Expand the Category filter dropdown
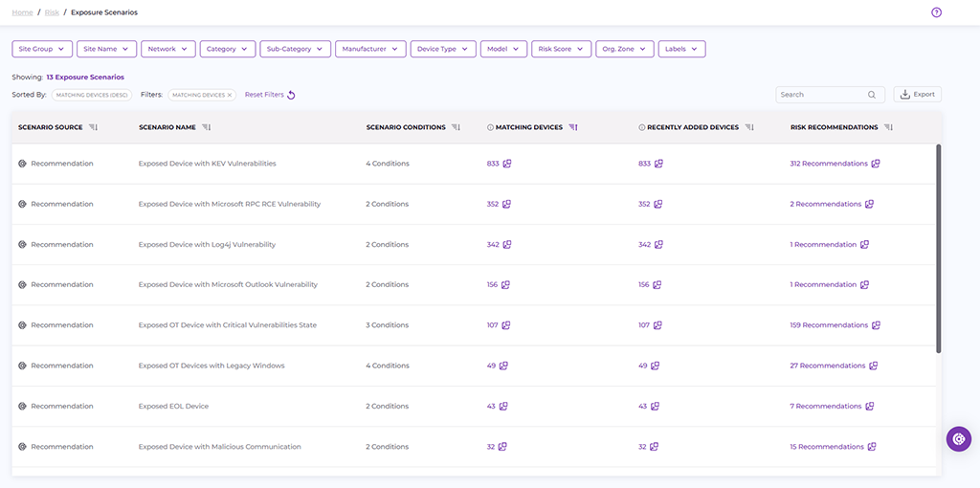This screenshot has width=980, height=488. pos(228,49)
